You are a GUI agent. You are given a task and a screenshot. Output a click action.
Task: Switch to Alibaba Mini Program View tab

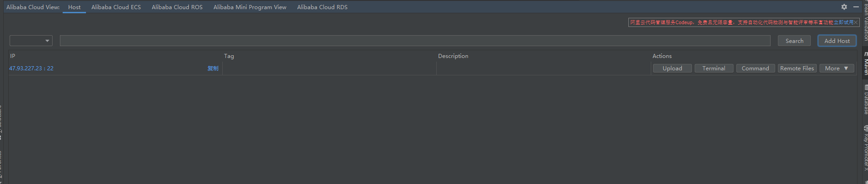coord(250,7)
